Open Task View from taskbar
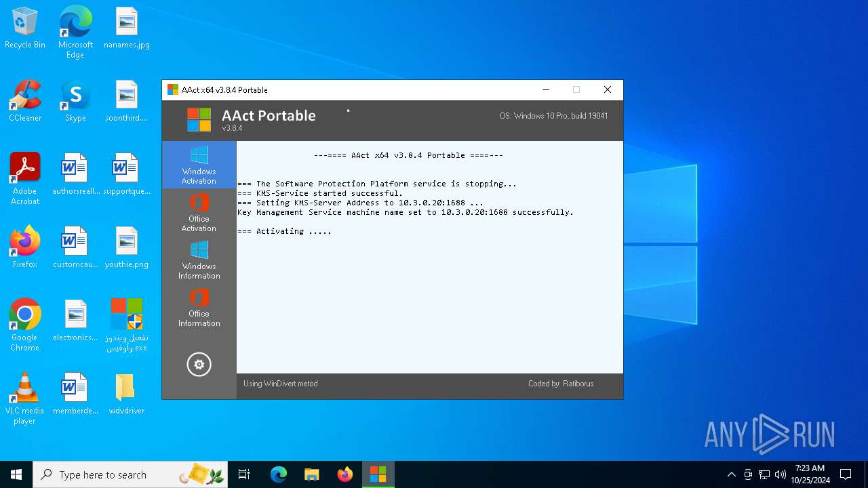The height and width of the screenshot is (488, 868). click(x=244, y=474)
